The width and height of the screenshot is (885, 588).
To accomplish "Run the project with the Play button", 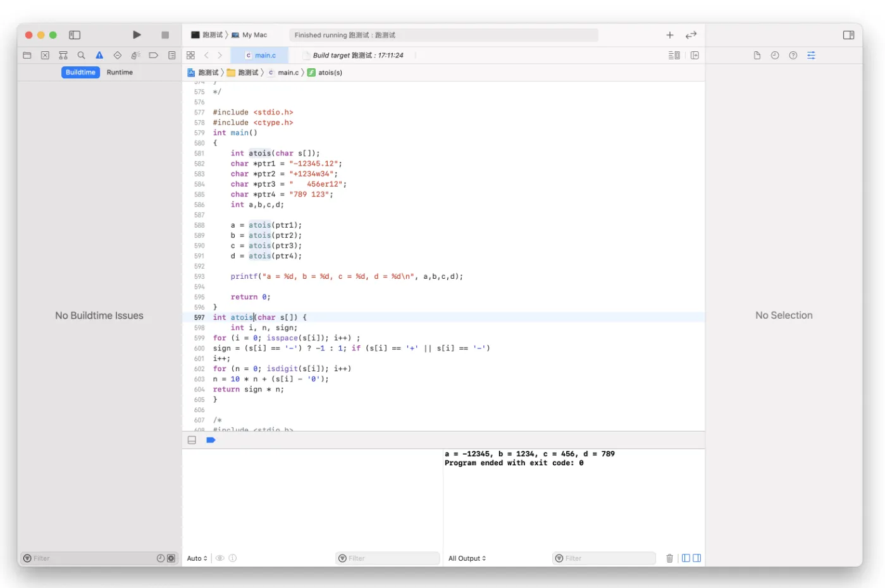I will tap(137, 35).
